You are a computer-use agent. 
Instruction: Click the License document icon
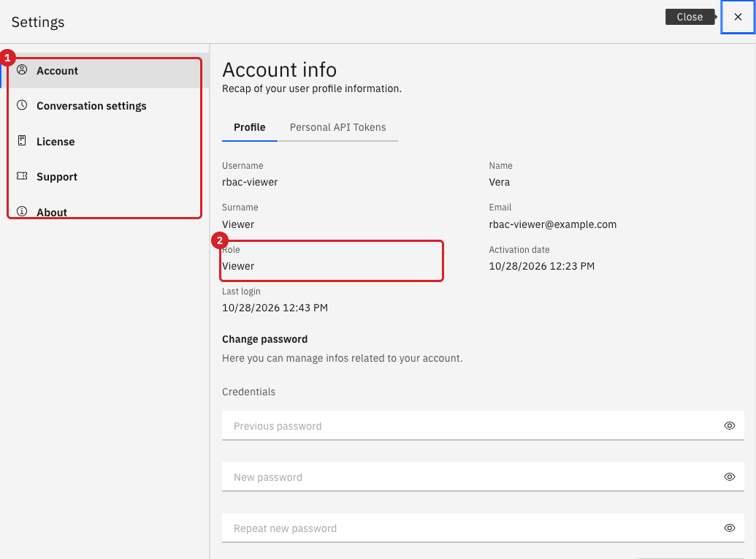pos(22,140)
